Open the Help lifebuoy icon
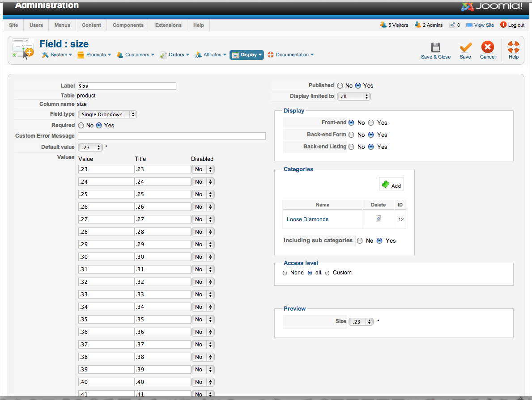Image resolution: width=532 pixels, height=400 pixels. point(513,47)
